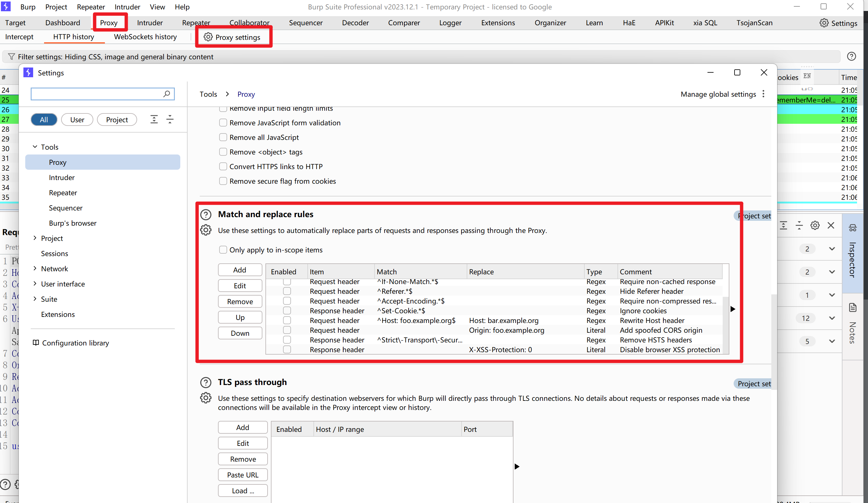The height and width of the screenshot is (503, 868).
Task: Click Add button for match and replace rules
Action: 240,270
